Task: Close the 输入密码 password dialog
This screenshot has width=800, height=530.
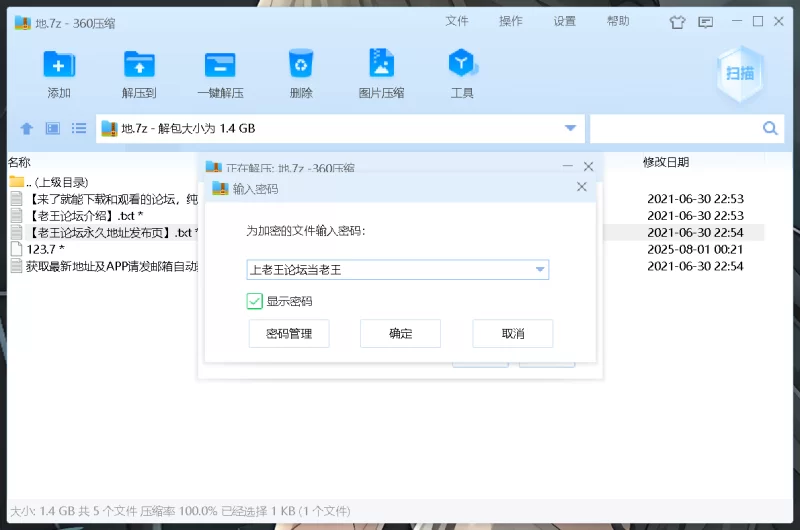Action: click(582, 187)
